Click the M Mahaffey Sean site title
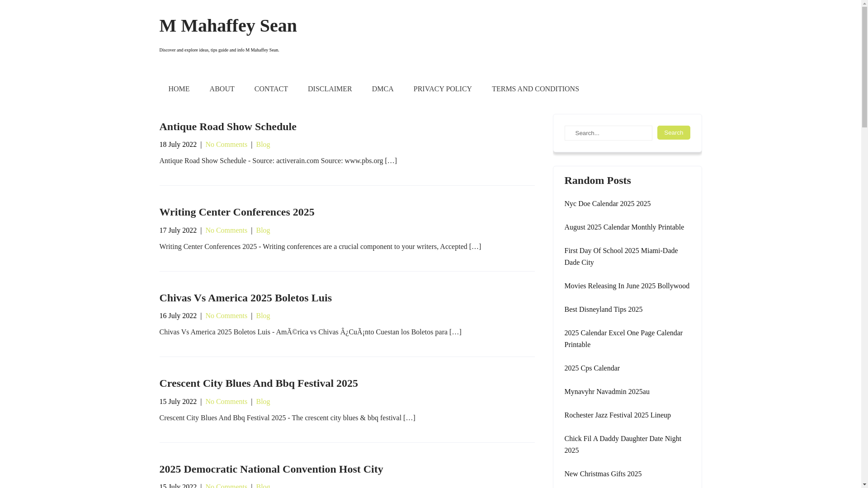 point(228,26)
